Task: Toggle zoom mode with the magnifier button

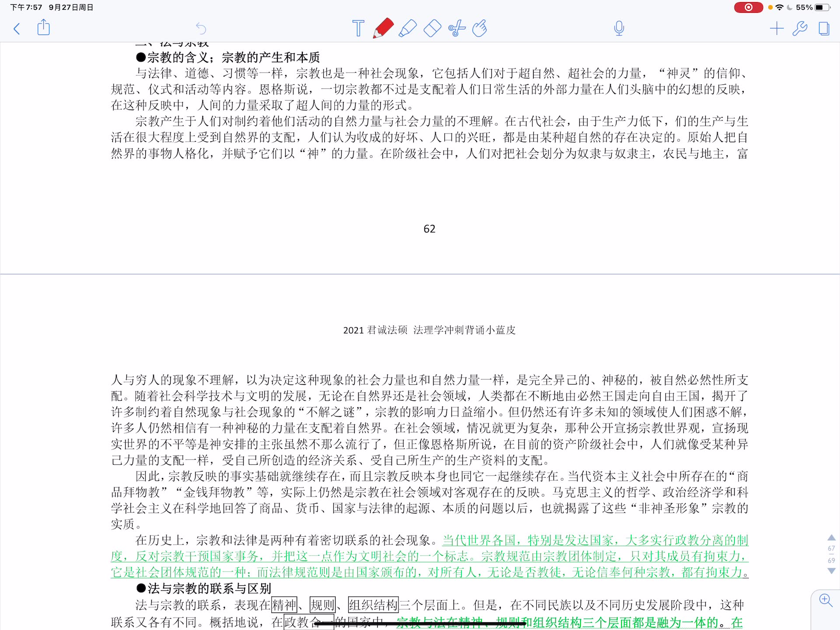Action: click(827, 600)
